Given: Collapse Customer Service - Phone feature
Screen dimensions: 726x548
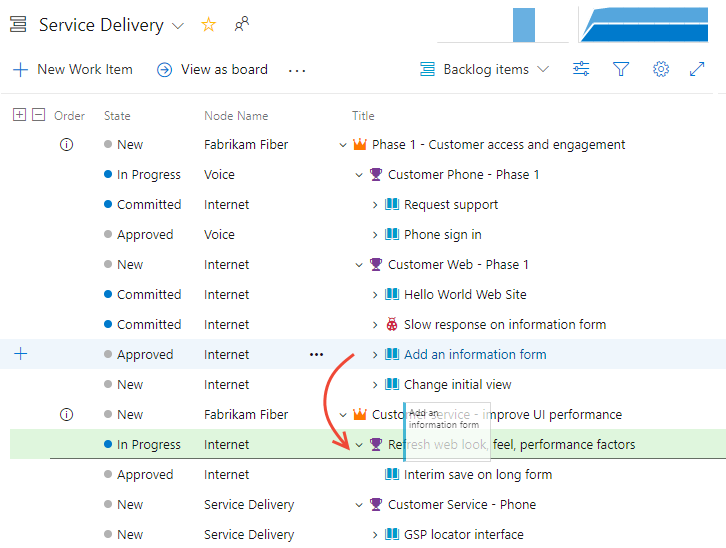Looking at the screenshot, I should [359, 505].
